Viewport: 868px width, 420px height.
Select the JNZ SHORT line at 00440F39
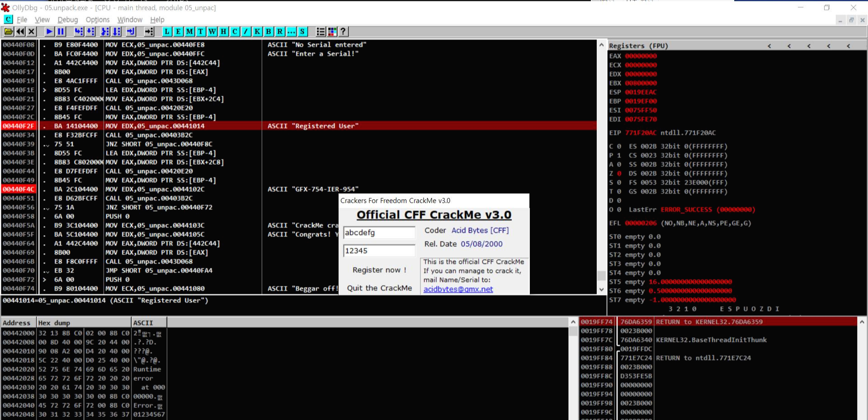299,144
